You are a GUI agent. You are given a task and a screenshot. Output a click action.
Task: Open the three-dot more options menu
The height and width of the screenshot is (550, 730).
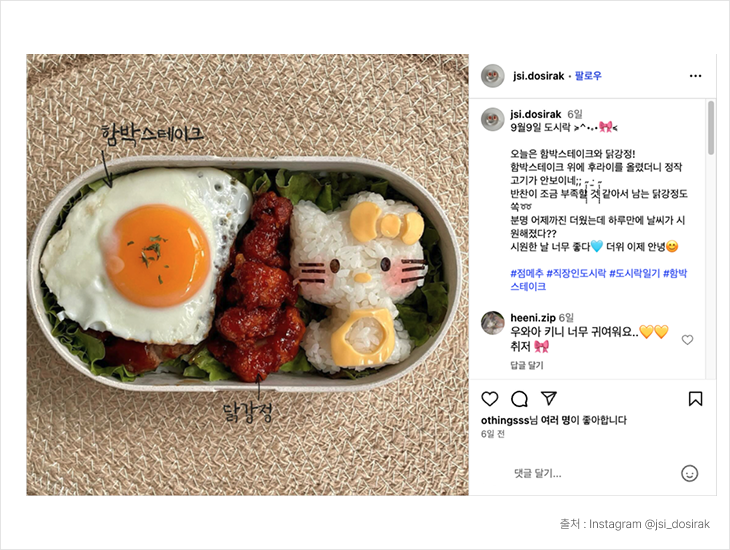(x=695, y=76)
